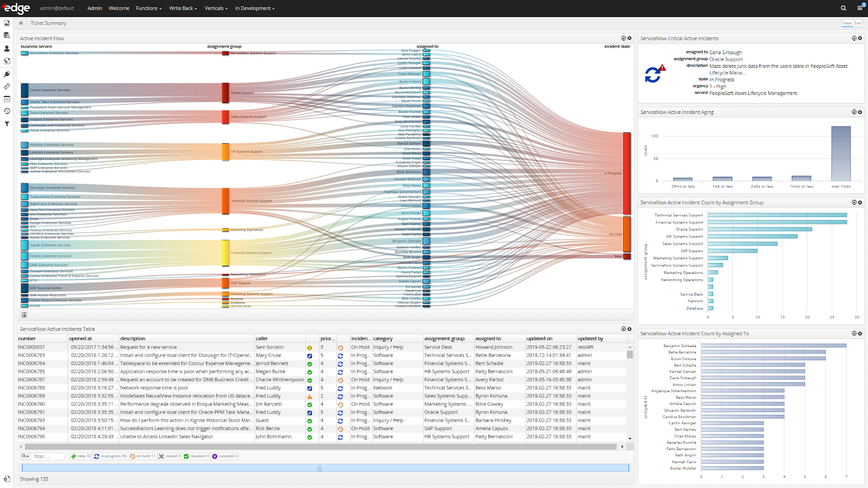Toggle the 'canceled 0' status filter

(225, 457)
